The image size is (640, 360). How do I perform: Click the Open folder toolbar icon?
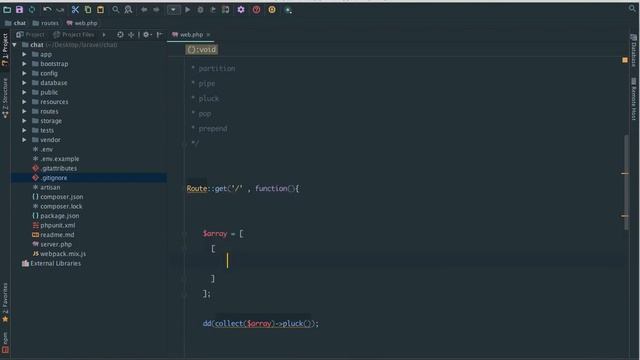pos(7,9)
